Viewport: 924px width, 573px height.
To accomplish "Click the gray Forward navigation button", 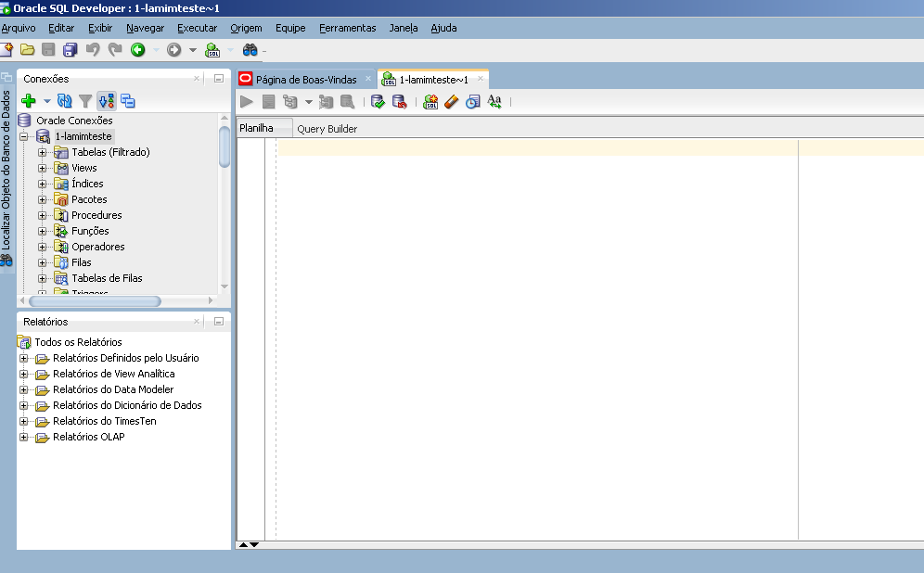I will [x=173, y=50].
